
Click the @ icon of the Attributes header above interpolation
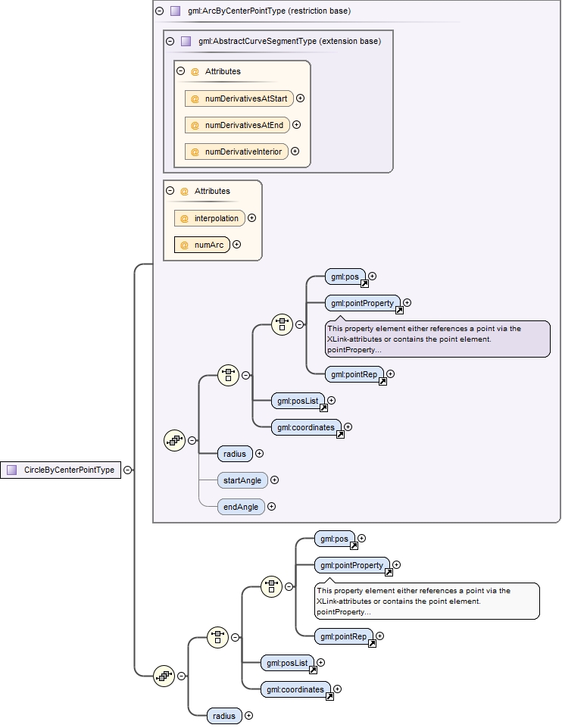[x=184, y=192]
